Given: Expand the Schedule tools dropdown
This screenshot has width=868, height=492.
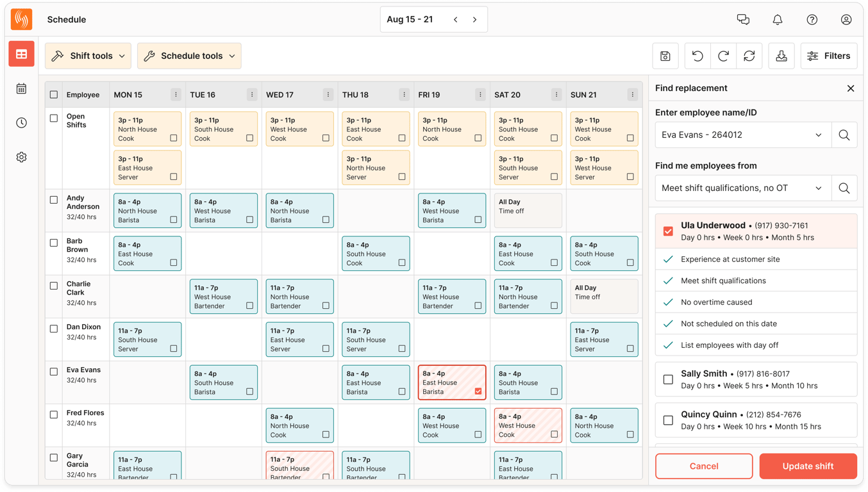Looking at the screenshot, I should point(189,56).
